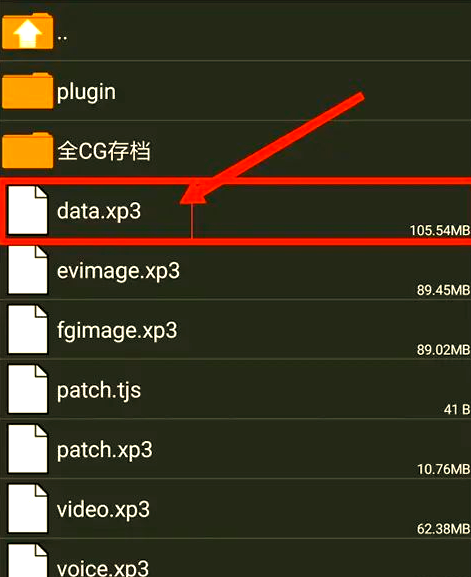Select the data.xp3 filename
471x577 pixels.
click(x=99, y=211)
